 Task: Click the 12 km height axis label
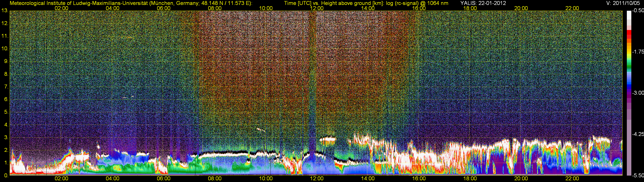point(5,23)
